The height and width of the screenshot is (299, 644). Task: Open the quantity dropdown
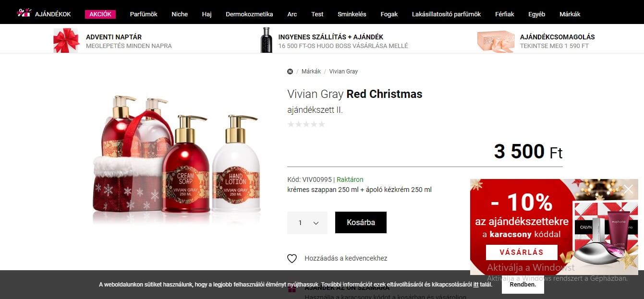pyautogui.click(x=307, y=223)
